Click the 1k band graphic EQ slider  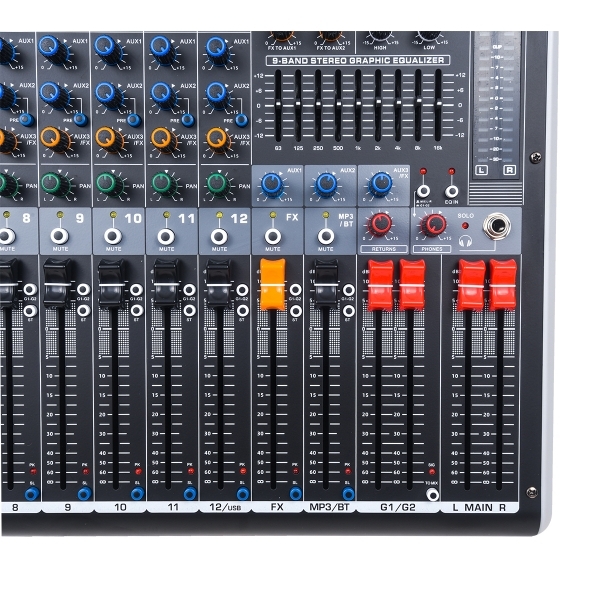click(x=358, y=103)
